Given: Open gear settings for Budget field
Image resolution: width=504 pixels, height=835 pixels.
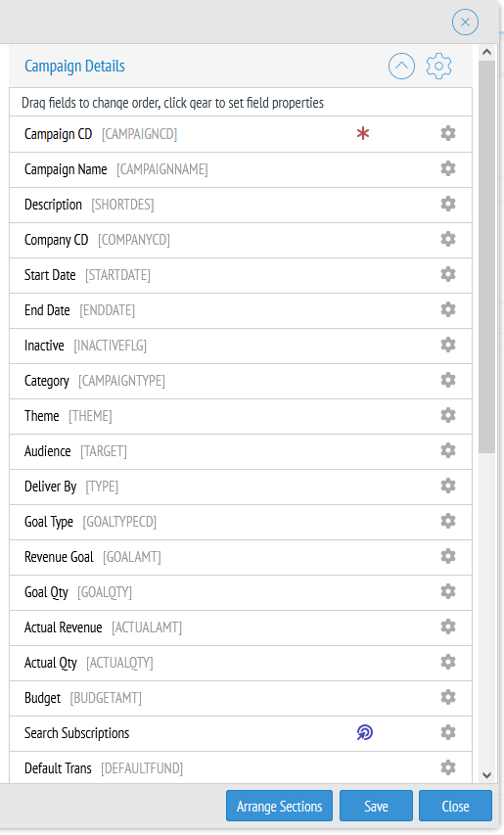Looking at the screenshot, I should tap(448, 697).
